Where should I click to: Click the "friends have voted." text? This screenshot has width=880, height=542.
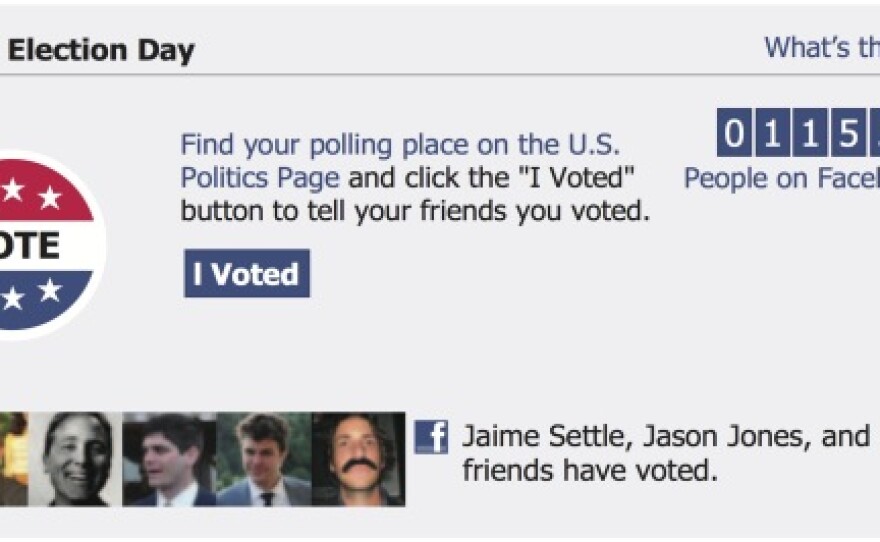pyautogui.click(x=589, y=470)
